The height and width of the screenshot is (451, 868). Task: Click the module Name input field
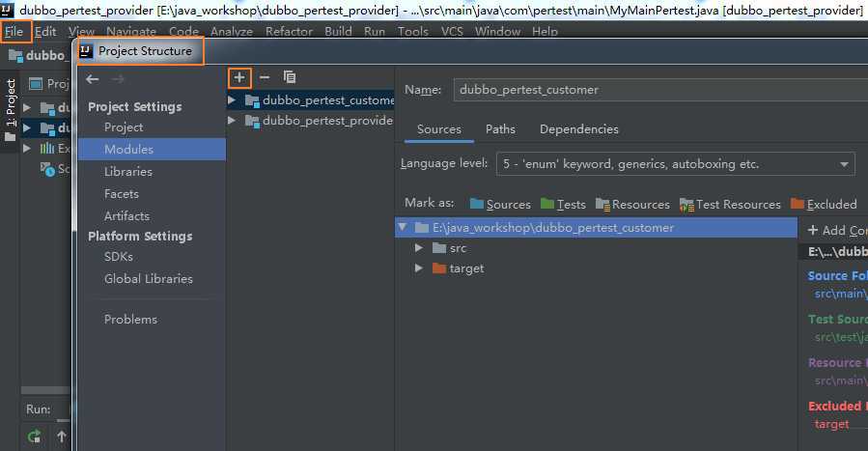point(660,90)
